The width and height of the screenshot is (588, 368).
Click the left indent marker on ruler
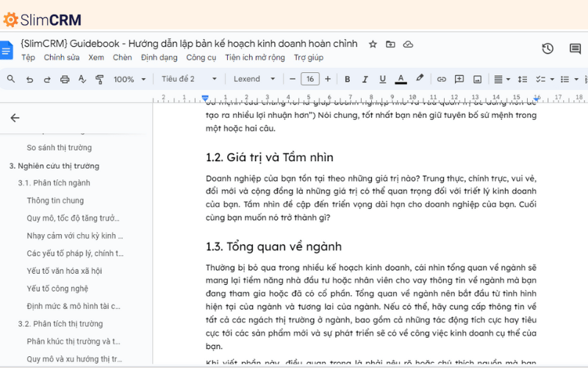[205, 98]
